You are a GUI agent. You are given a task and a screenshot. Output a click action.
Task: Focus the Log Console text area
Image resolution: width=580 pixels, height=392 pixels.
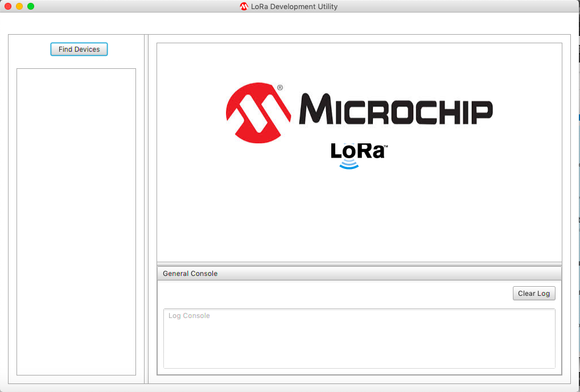pos(359,339)
